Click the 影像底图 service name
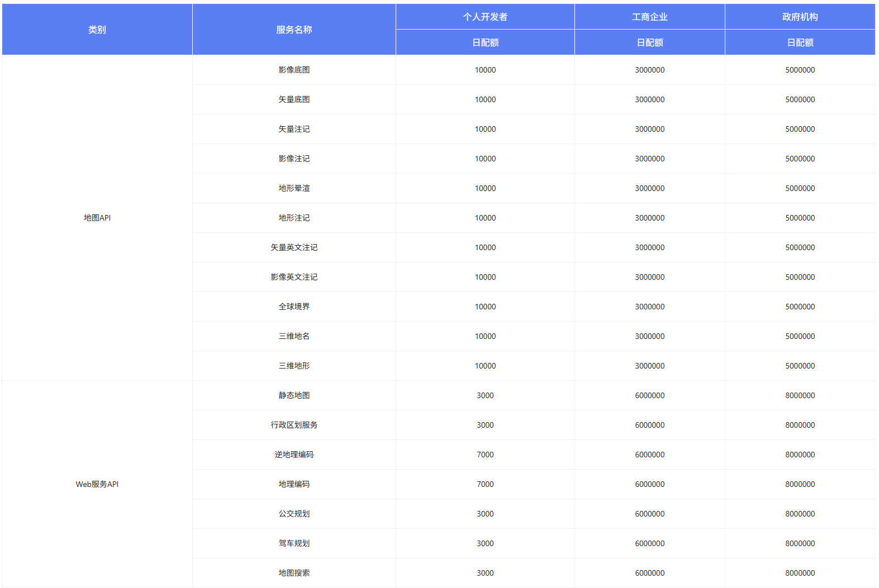 [294, 70]
